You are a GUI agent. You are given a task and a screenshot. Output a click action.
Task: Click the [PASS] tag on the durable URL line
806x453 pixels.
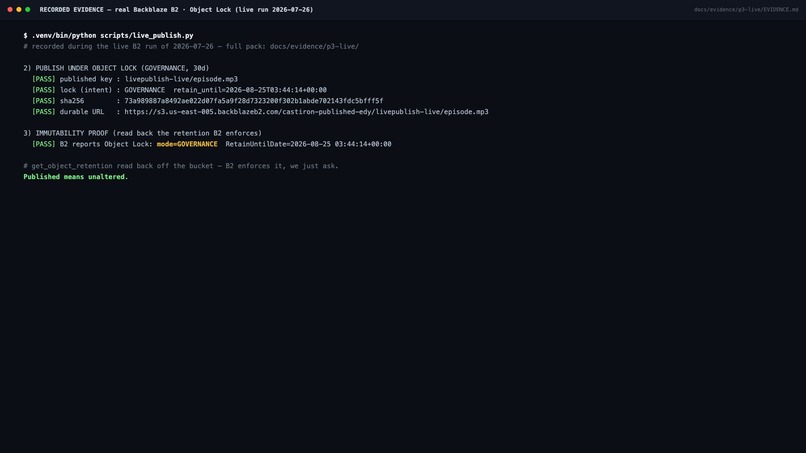[x=44, y=112]
